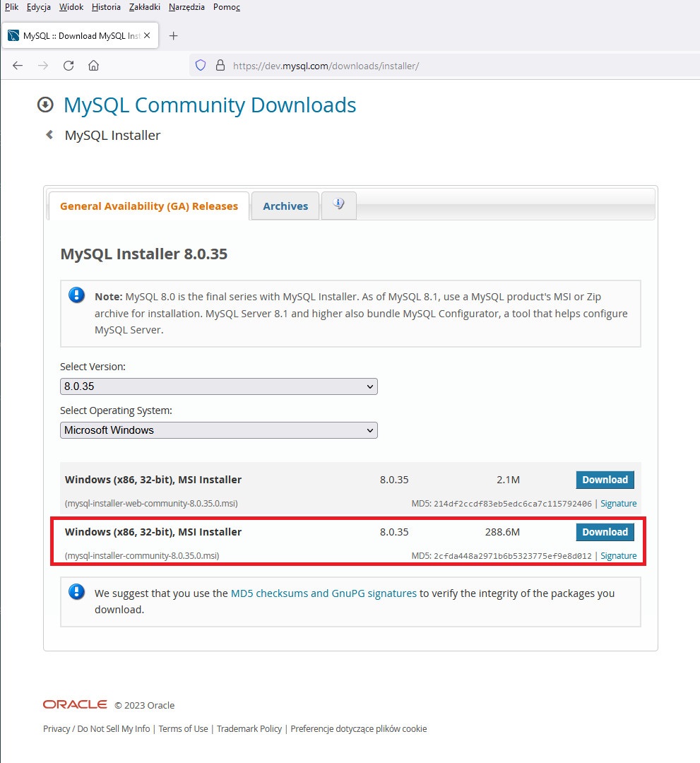The height and width of the screenshot is (763, 700).
Task: Open the Widok menu
Action: point(71,7)
